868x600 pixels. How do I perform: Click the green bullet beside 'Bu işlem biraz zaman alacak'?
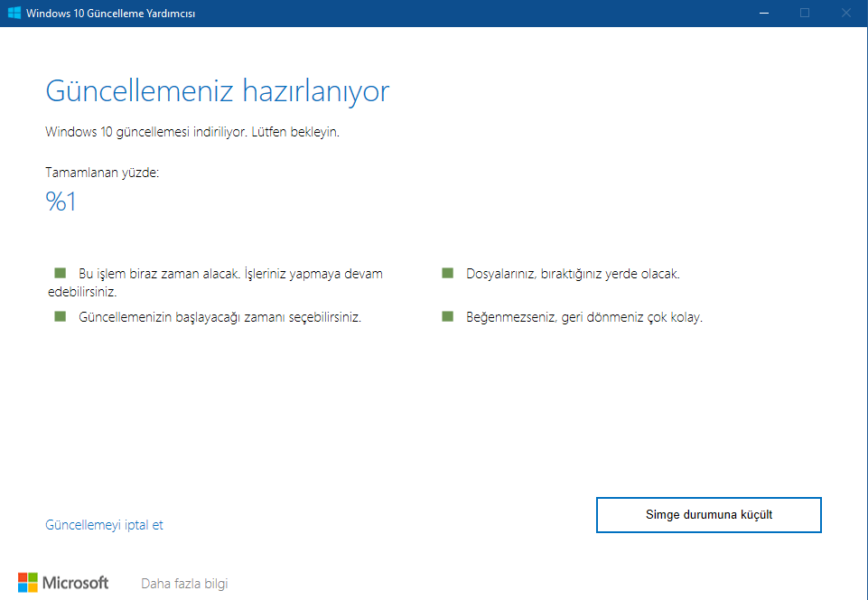point(61,273)
